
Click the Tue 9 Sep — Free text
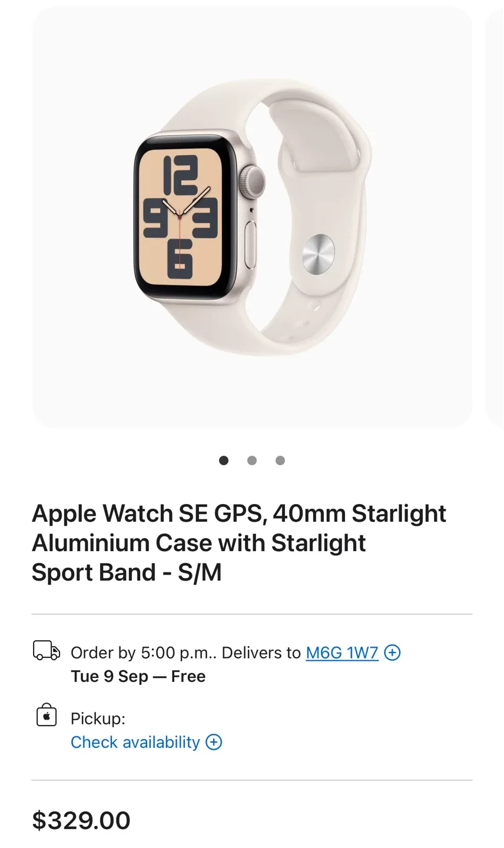pyautogui.click(x=138, y=676)
